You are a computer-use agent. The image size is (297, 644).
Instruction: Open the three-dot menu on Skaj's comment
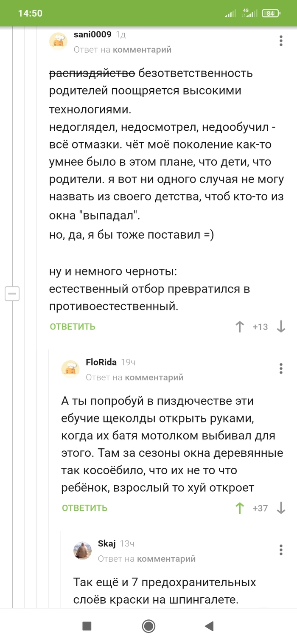click(x=280, y=550)
